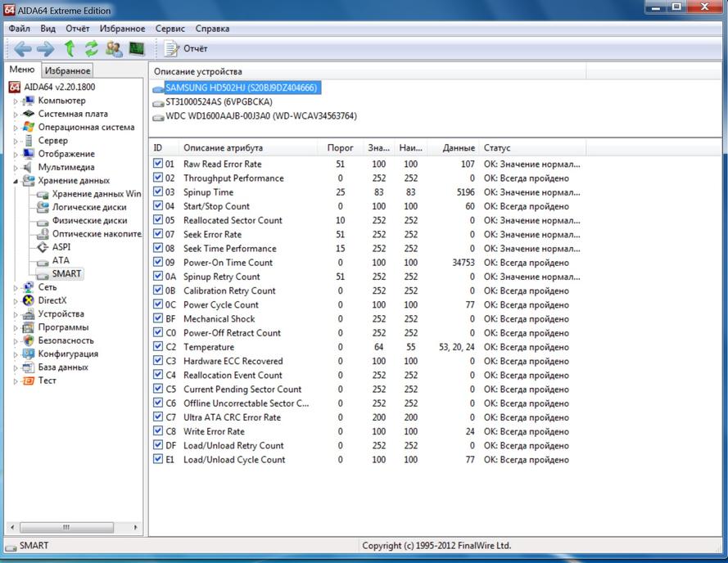Viewport: 728px width, 563px height.
Task: Click the green up-level arrow icon
Action: click(70, 49)
